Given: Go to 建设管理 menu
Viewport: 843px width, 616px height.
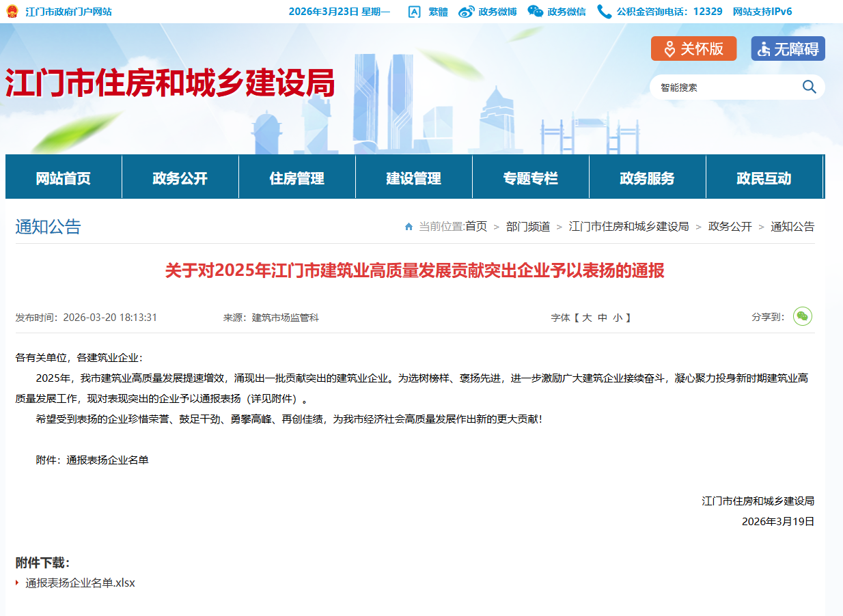Looking at the screenshot, I should pyautogui.click(x=414, y=178).
